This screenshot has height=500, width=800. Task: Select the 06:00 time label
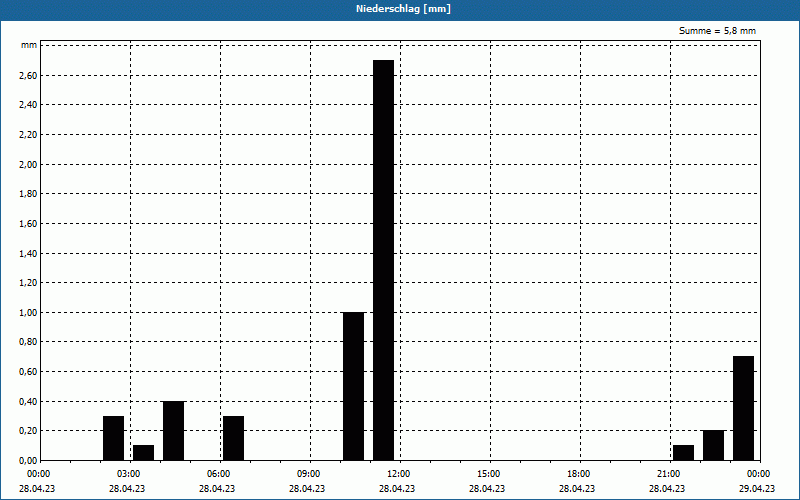pyautogui.click(x=218, y=474)
